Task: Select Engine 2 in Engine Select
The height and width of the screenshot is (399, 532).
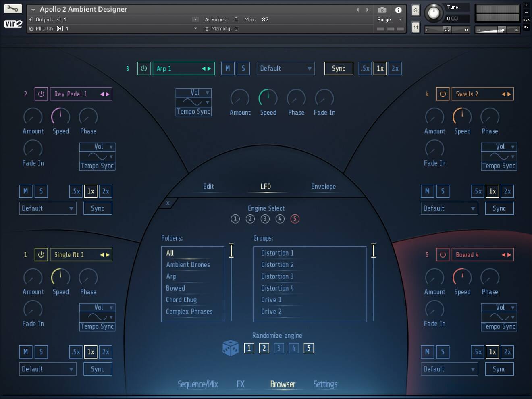Action: pyautogui.click(x=250, y=219)
